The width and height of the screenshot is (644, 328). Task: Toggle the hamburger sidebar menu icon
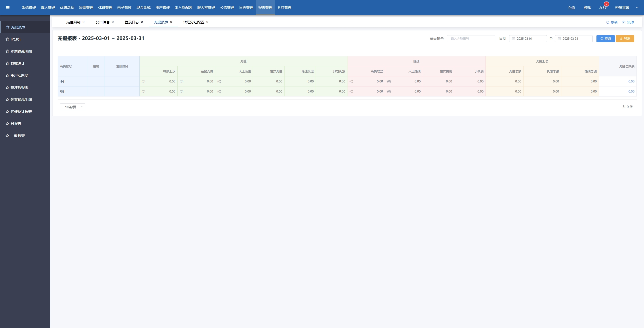[8, 8]
